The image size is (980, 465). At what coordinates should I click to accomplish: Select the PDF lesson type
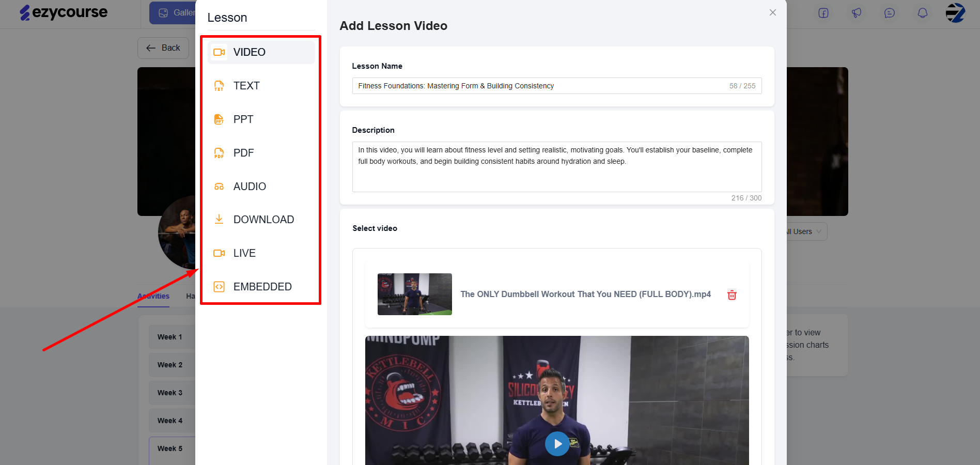click(x=261, y=153)
